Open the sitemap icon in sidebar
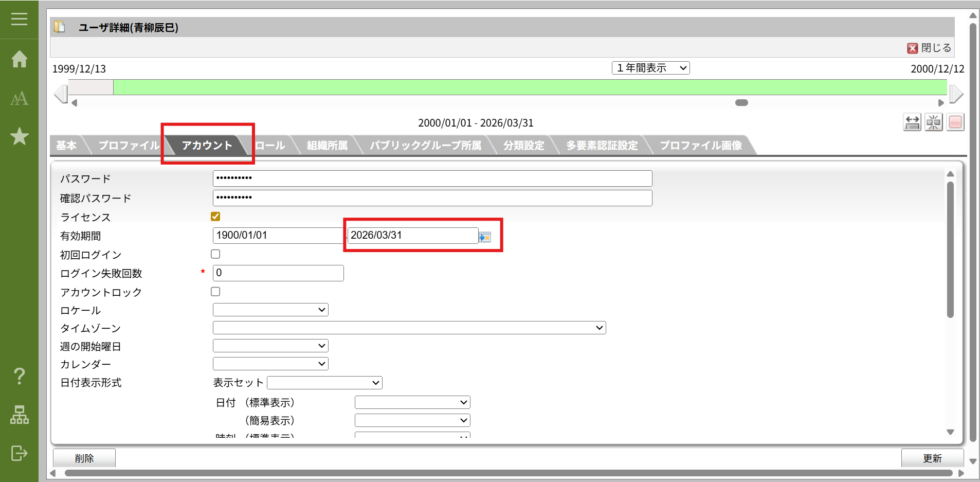 (19, 415)
